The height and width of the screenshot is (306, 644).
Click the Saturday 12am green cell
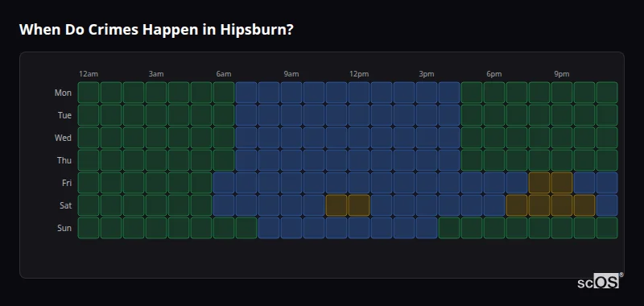[x=89, y=205]
